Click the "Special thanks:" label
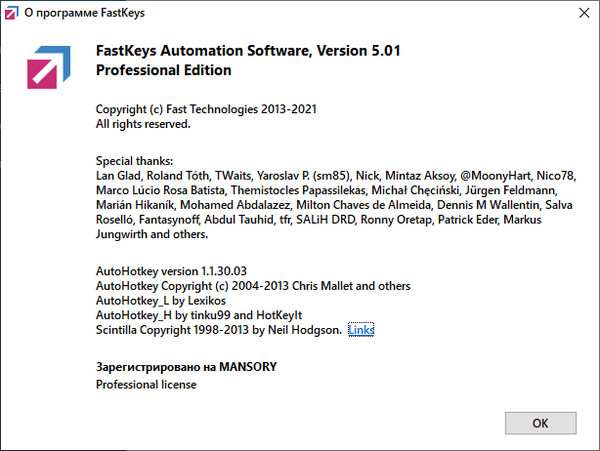Viewport: 600px width, 451px height. point(134,161)
